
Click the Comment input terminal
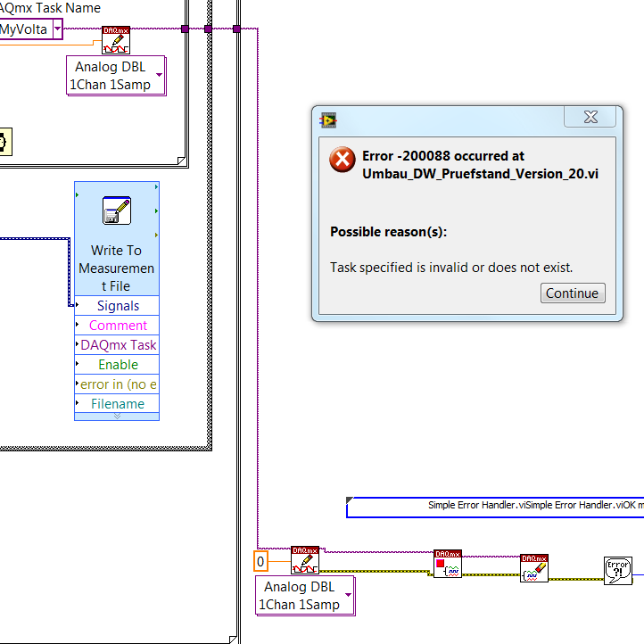click(117, 326)
